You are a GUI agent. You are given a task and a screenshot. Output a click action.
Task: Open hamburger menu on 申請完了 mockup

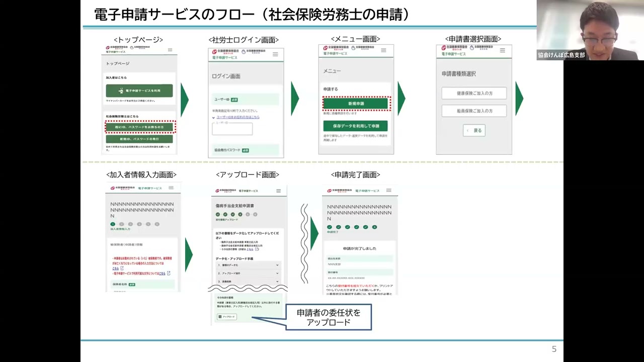[389, 192]
